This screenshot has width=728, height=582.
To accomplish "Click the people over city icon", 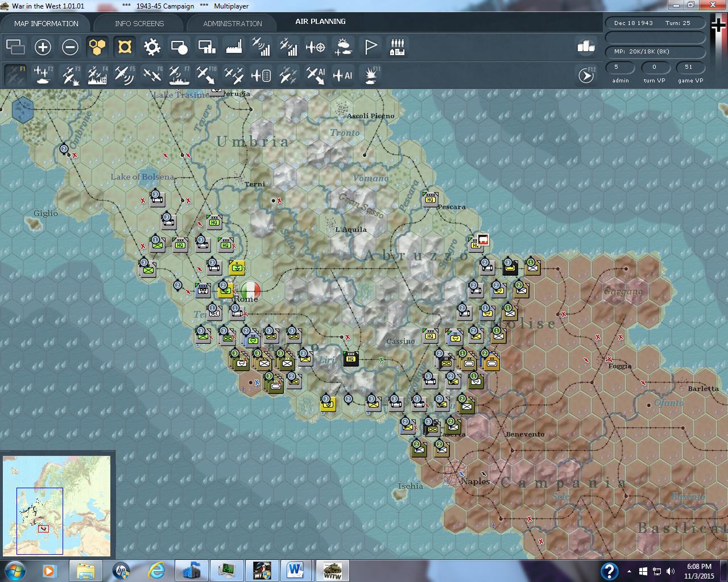I will pyautogui.click(x=398, y=47).
